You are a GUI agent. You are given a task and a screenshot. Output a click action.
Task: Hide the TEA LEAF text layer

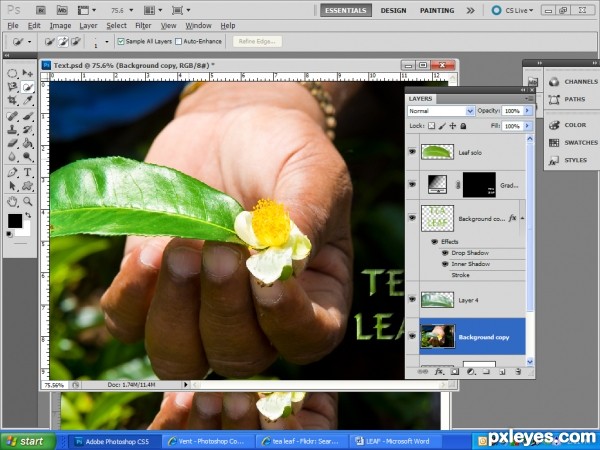pyautogui.click(x=412, y=218)
